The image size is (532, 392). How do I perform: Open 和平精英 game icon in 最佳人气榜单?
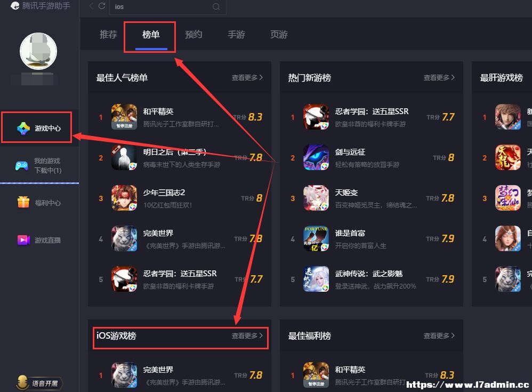(x=124, y=116)
